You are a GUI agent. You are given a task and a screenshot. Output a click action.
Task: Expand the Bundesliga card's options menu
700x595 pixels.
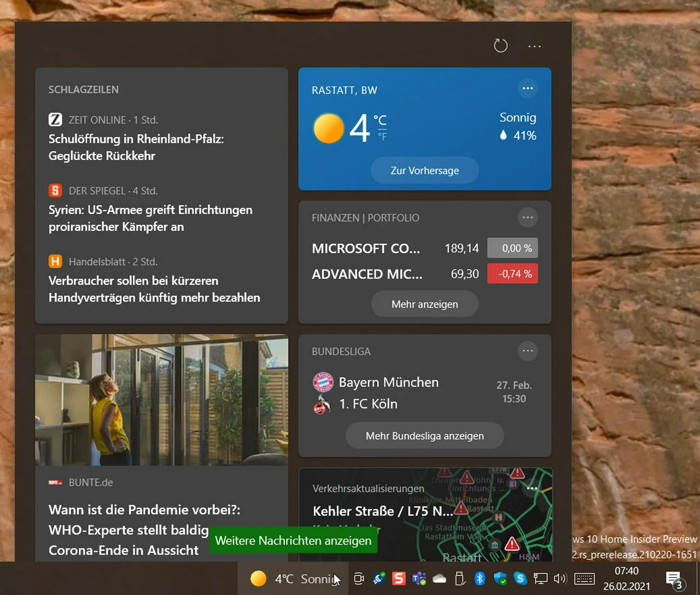pos(528,351)
